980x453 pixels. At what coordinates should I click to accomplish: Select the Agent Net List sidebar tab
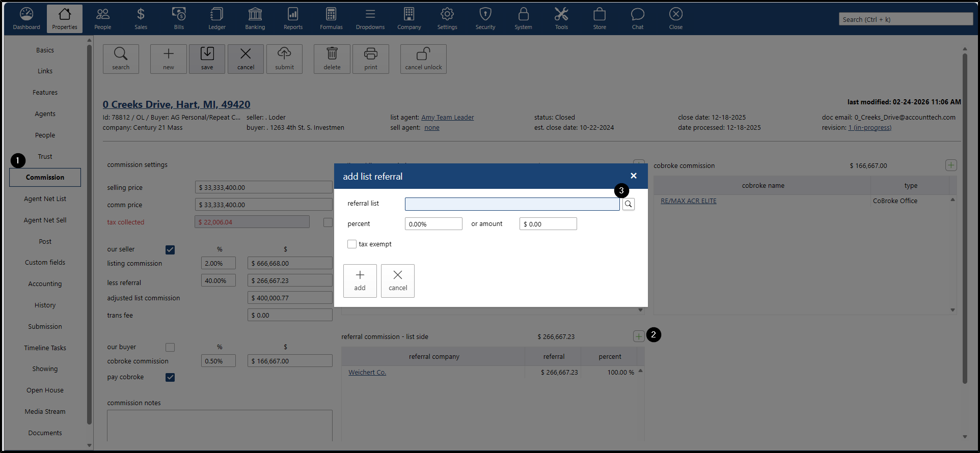[x=45, y=199]
